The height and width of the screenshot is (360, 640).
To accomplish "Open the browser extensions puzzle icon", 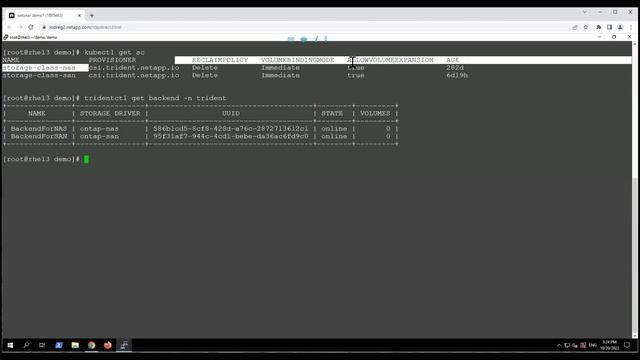I will tap(599, 27).
